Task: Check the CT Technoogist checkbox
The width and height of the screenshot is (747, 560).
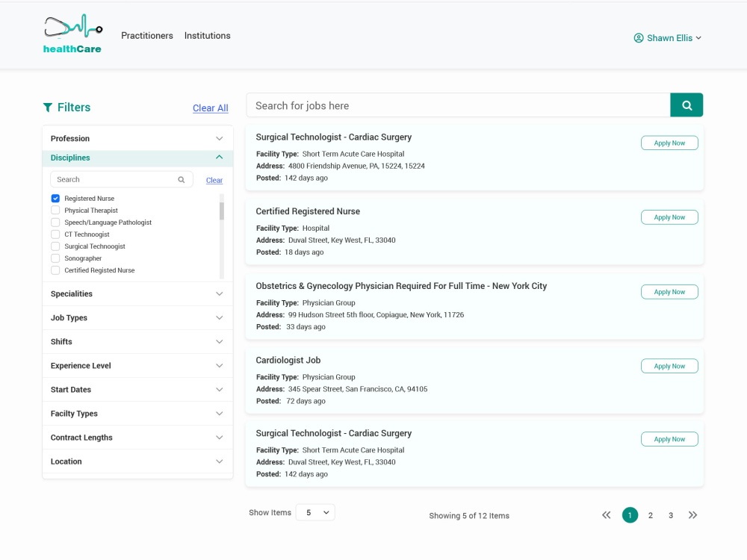Action: point(55,234)
